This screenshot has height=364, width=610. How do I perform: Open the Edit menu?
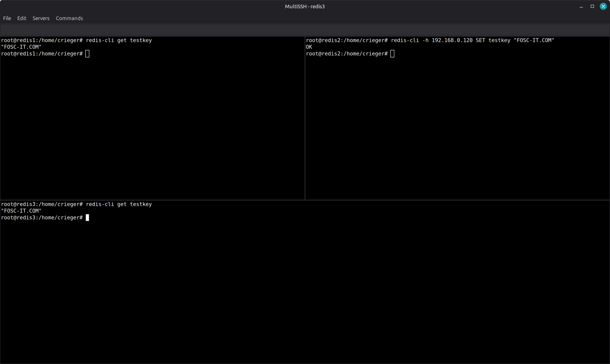tap(22, 18)
